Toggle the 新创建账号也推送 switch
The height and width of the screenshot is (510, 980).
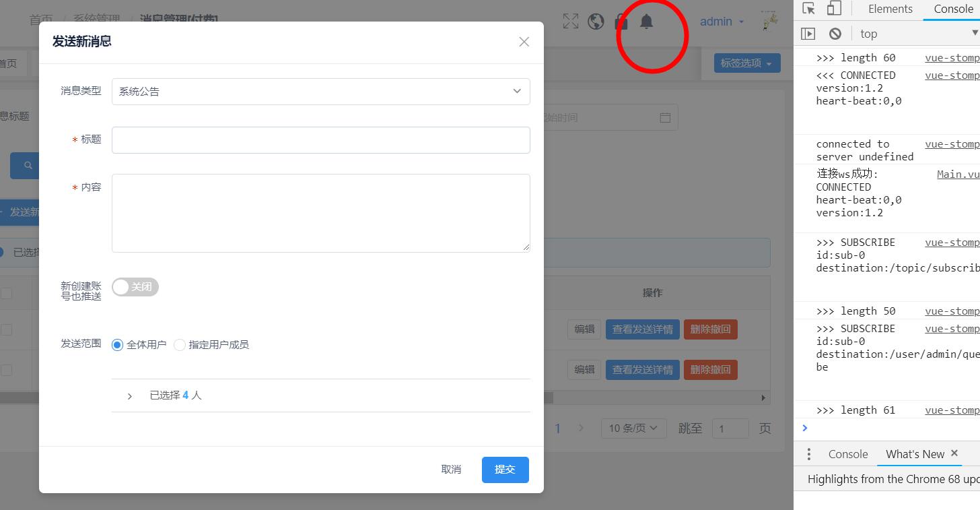click(135, 287)
